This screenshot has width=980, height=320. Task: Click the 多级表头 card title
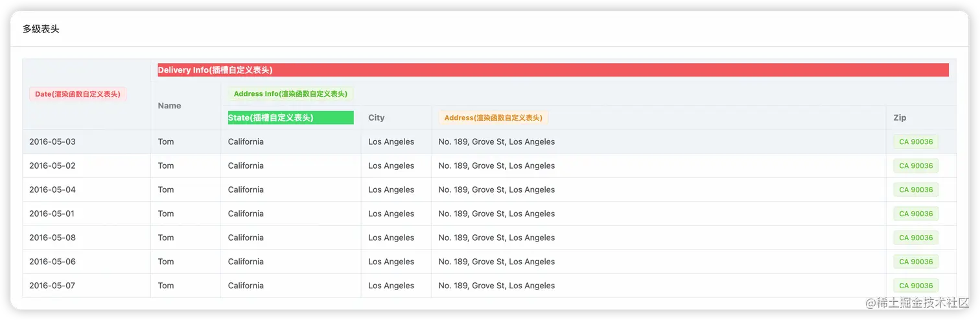pos(41,29)
